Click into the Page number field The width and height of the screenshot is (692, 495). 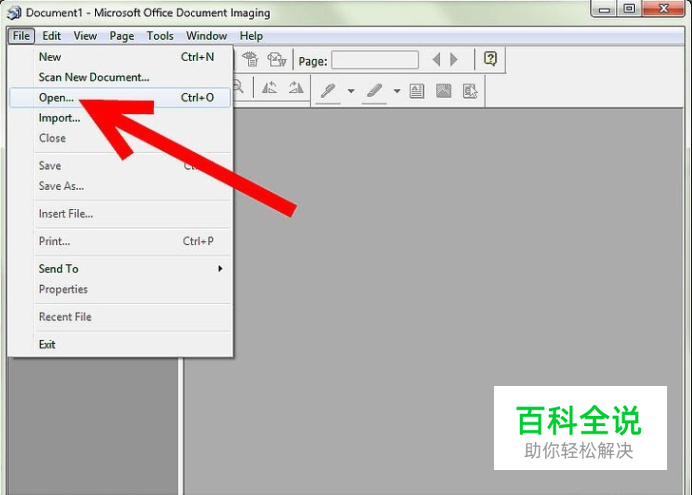[375, 60]
